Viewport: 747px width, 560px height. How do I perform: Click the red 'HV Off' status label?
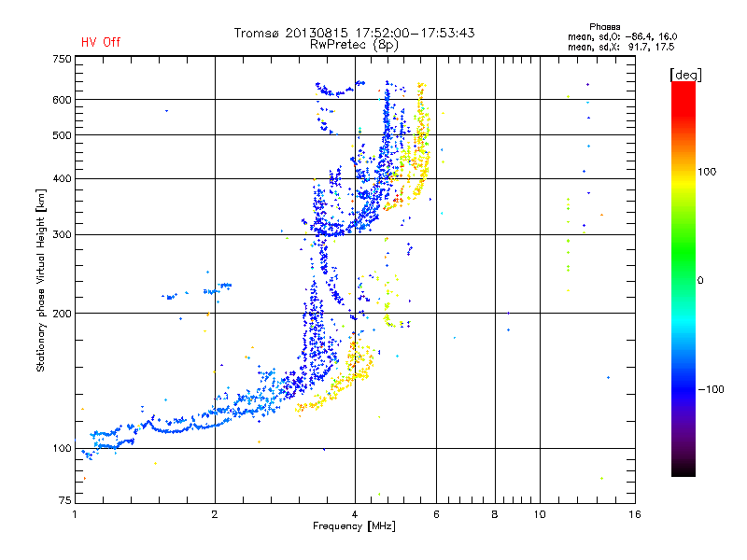pyautogui.click(x=101, y=42)
